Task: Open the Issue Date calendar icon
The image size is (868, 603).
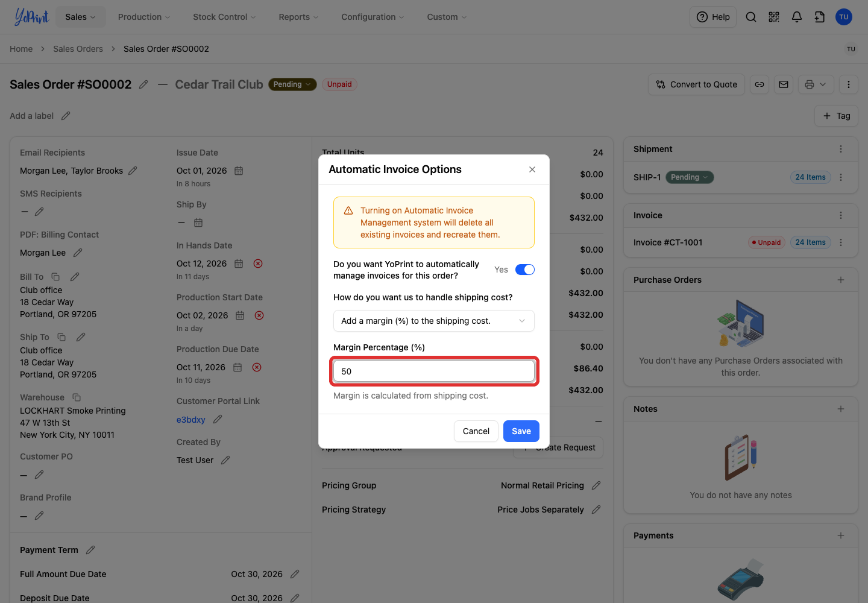Action: click(x=239, y=171)
